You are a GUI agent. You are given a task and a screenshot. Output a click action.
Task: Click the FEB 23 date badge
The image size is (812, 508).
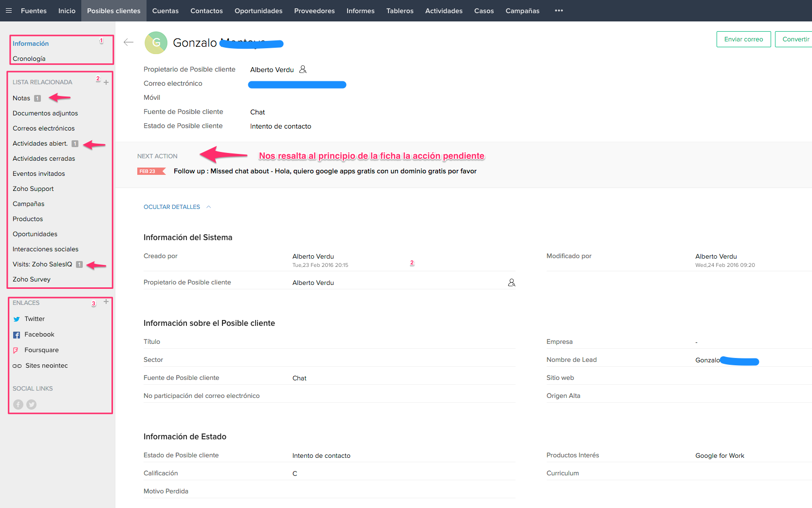click(150, 171)
